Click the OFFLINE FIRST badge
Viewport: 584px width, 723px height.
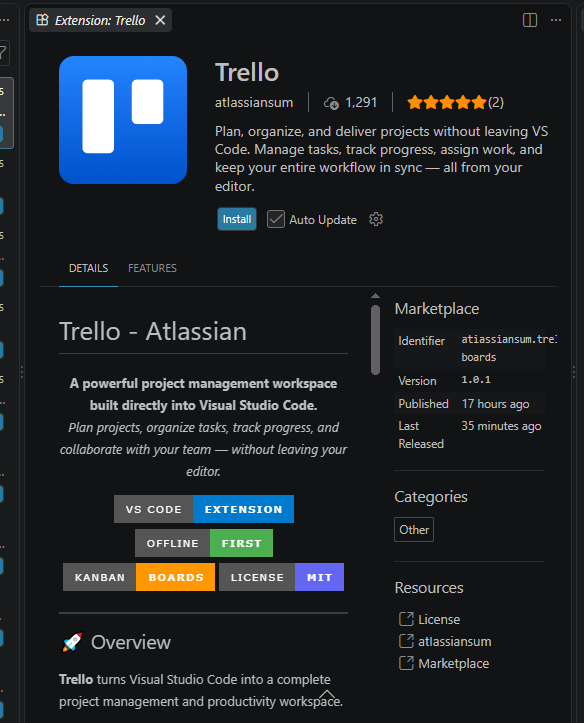tap(204, 543)
